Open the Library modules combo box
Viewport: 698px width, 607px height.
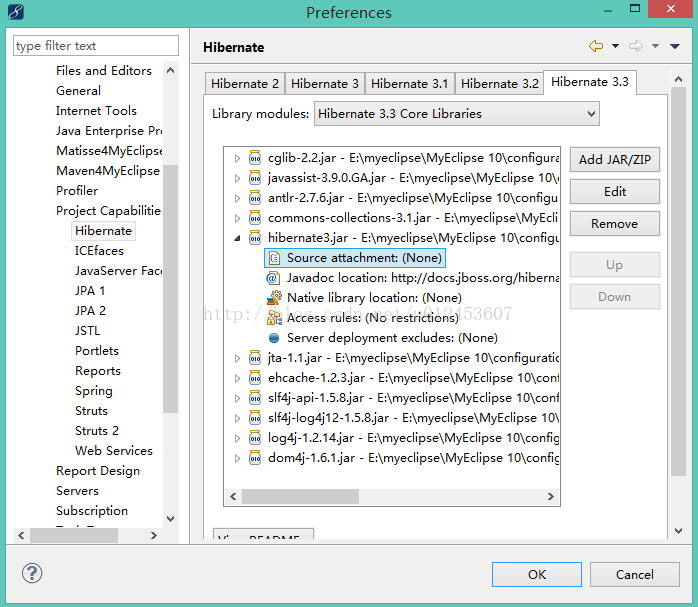click(x=457, y=114)
